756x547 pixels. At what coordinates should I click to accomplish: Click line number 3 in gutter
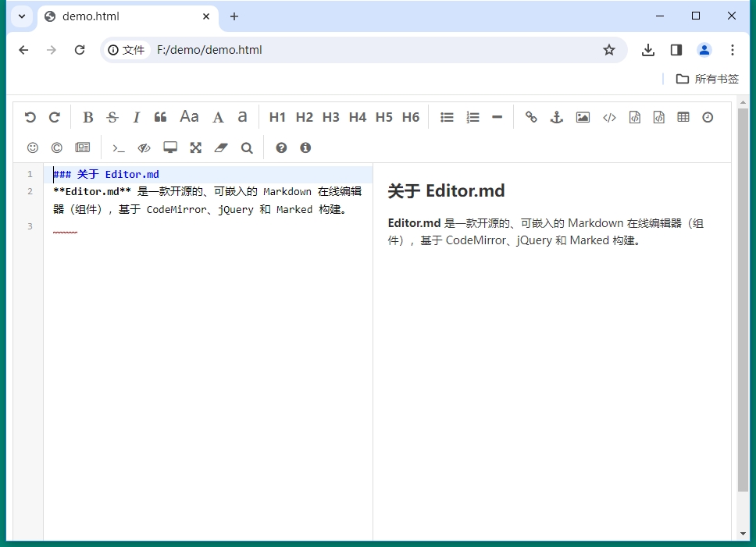pyautogui.click(x=30, y=226)
